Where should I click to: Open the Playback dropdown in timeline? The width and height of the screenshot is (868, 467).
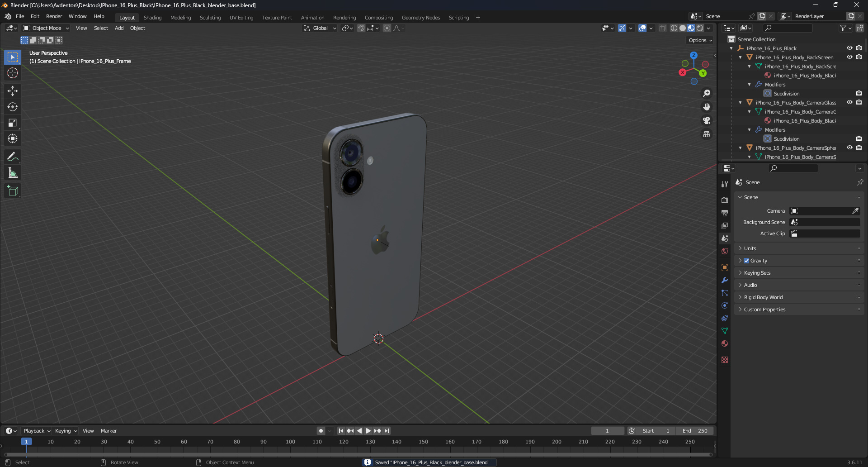(37, 431)
